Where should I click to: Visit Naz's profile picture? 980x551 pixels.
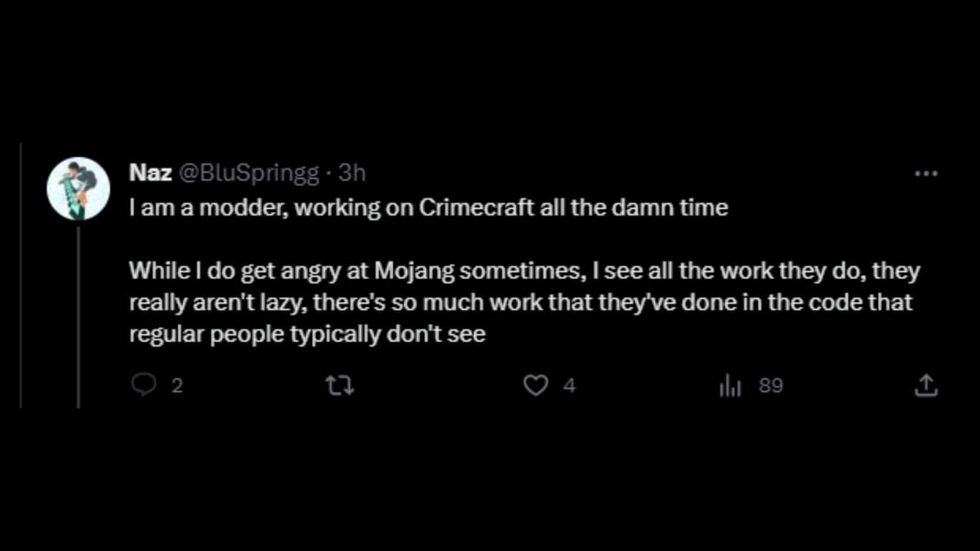tap(78, 188)
